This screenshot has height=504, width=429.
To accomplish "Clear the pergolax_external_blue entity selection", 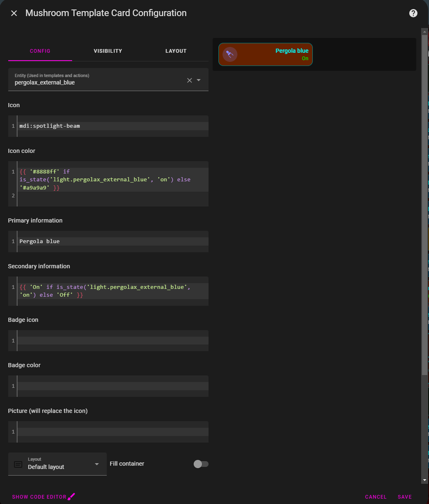I will [x=190, y=80].
